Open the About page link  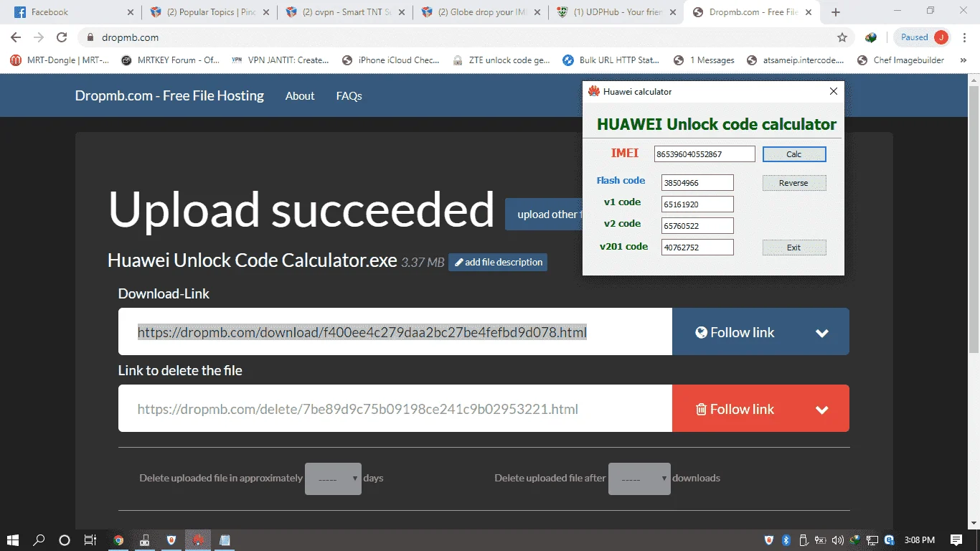pos(300,96)
